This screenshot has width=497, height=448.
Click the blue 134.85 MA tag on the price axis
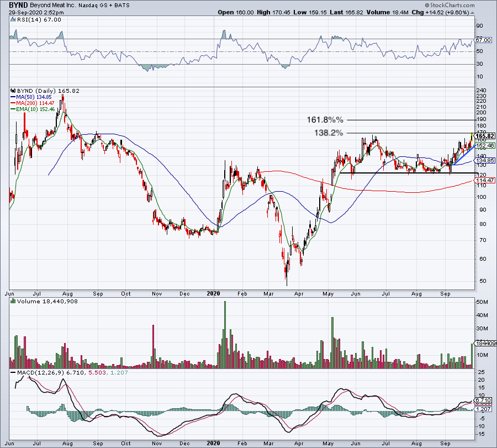[485, 160]
